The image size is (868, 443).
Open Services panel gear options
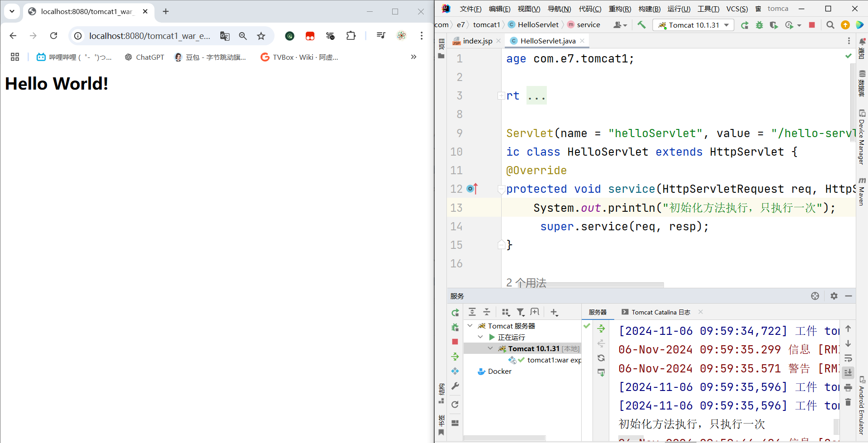[x=834, y=296]
